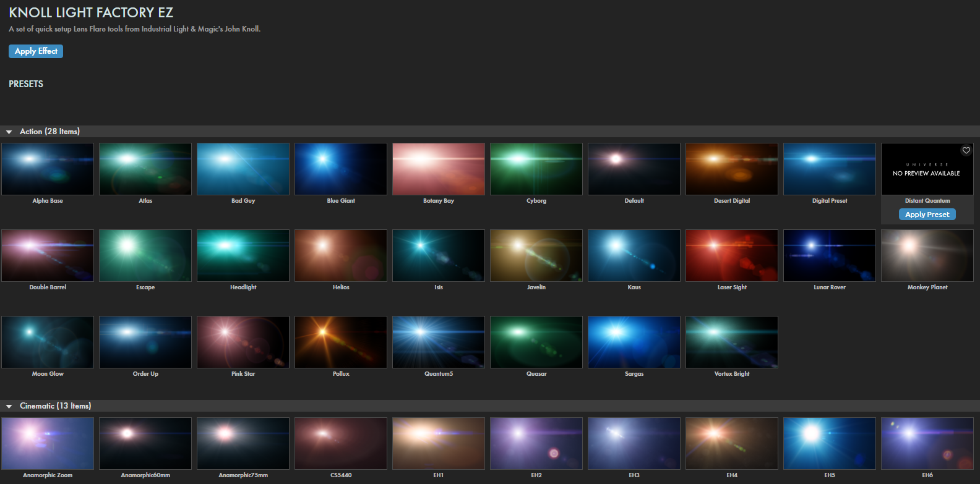Pick the Pollux preset thumbnail
Viewport: 980px width, 484px height.
coord(341,342)
